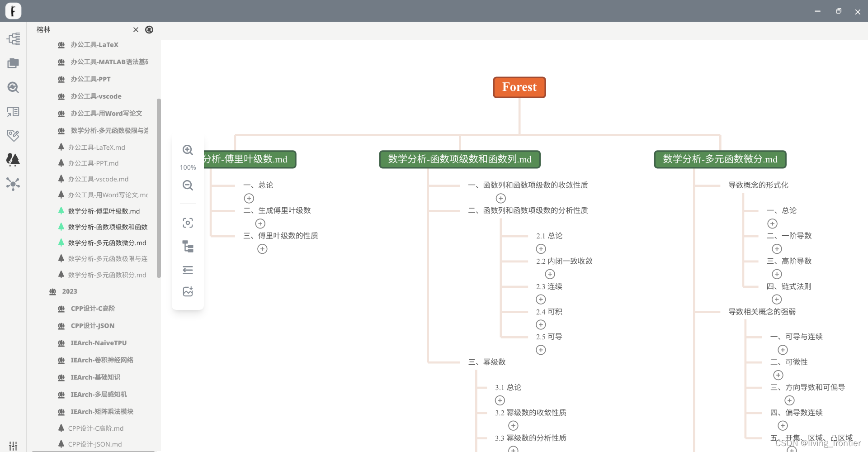
Task: Open the reading list sidebar icon
Action: click(x=13, y=112)
